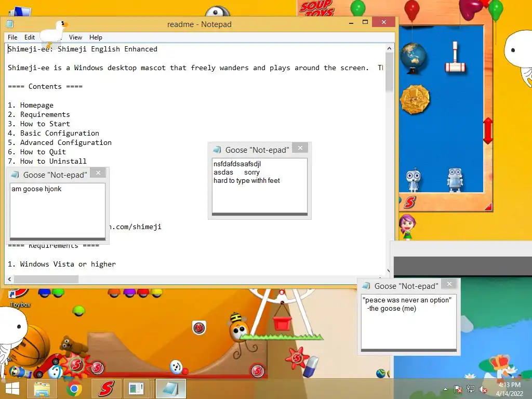This screenshot has height=399, width=532.
Task: Click the '==== Contents ====' heading
Action: coord(45,87)
